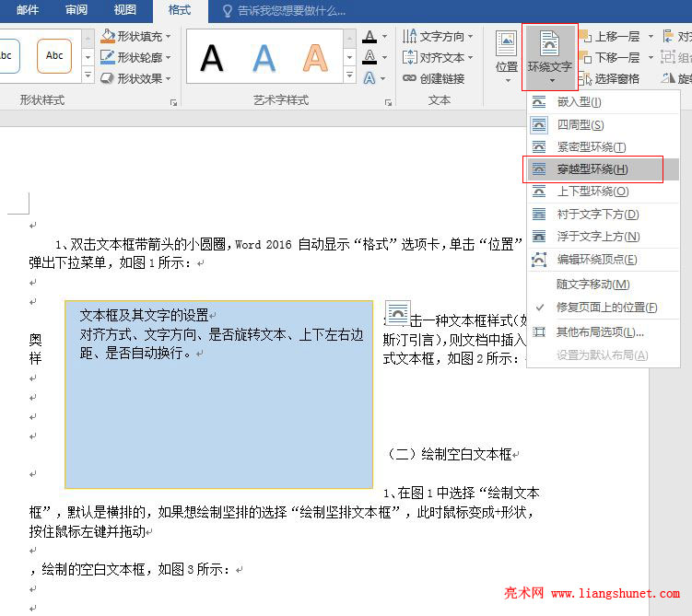This screenshot has width=692, height=616.
Task: Expand the Align Text dropdown arrow
Action: (x=471, y=58)
